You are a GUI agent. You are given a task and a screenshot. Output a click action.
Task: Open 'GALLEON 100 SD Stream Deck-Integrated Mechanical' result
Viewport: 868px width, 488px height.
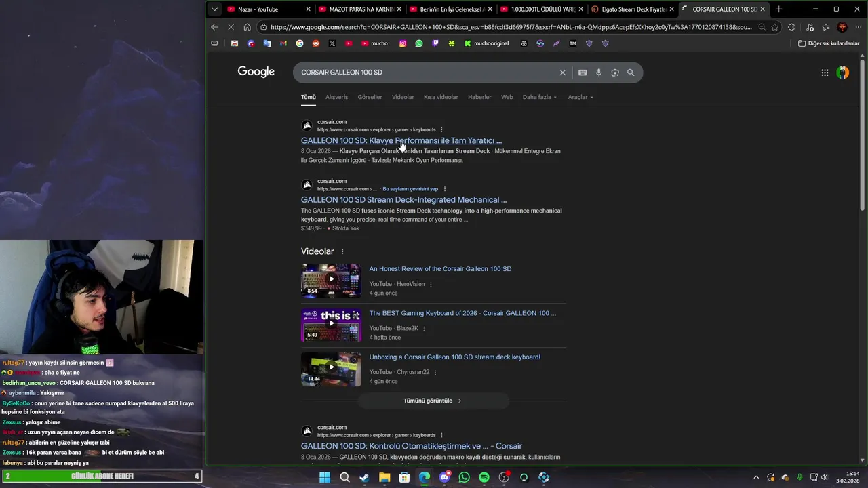point(403,200)
